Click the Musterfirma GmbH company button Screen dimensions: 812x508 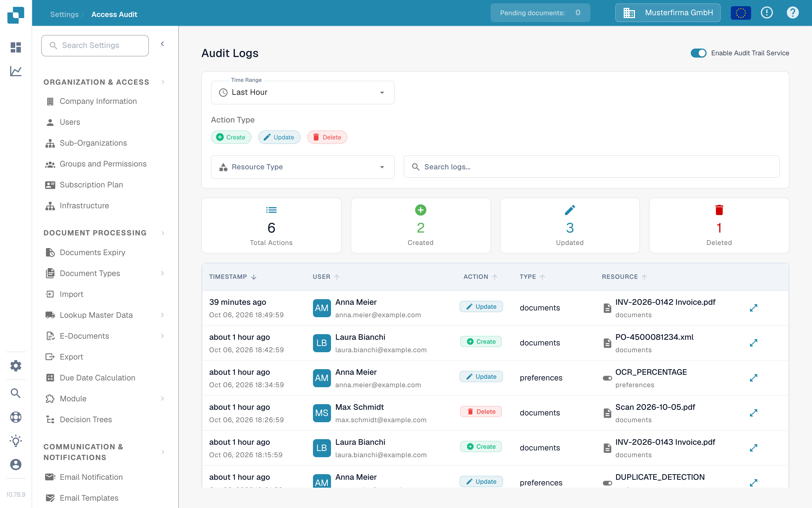(668, 13)
